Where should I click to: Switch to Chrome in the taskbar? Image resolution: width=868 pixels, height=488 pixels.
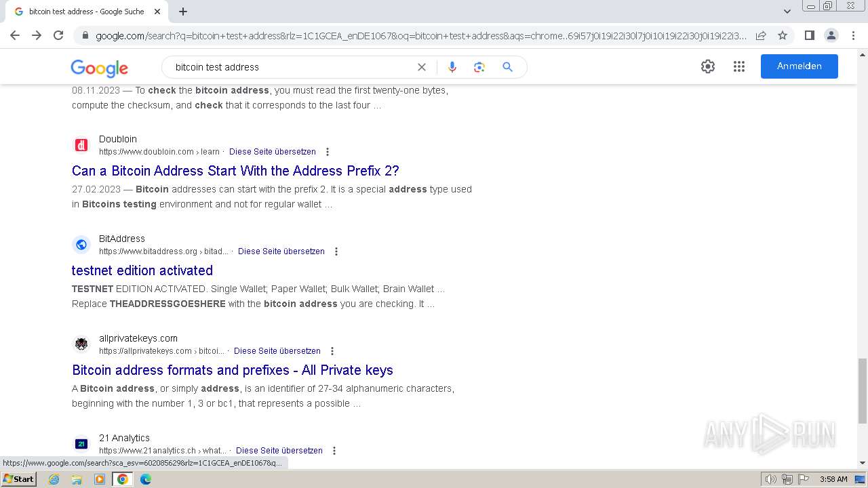pyautogui.click(x=123, y=479)
